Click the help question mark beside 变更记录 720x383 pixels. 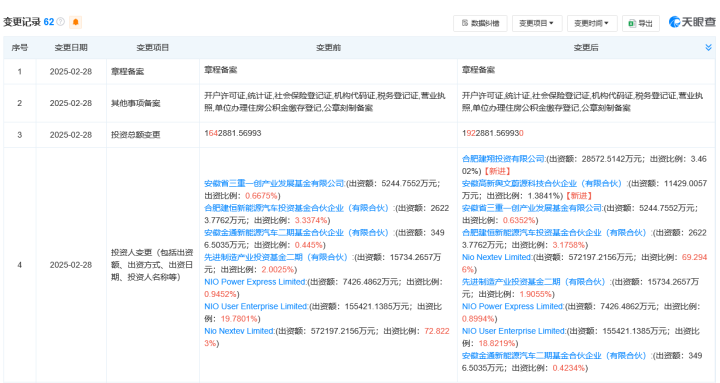tap(61, 22)
